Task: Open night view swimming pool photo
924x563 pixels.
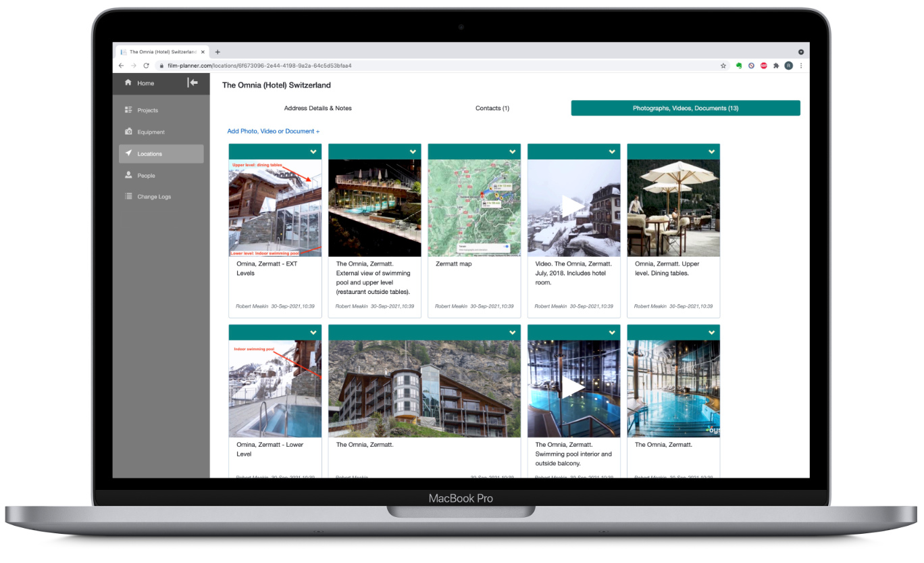Action: click(x=375, y=208)
